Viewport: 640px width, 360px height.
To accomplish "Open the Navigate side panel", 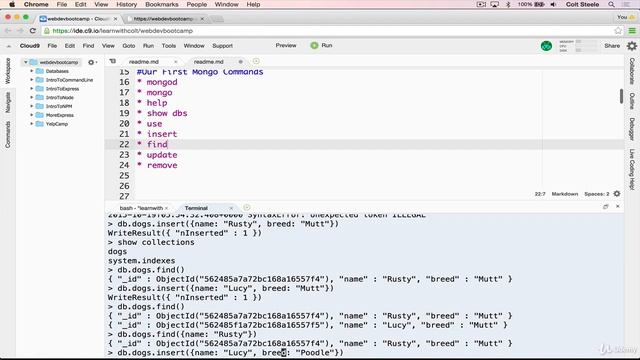I will coord(8,102).
